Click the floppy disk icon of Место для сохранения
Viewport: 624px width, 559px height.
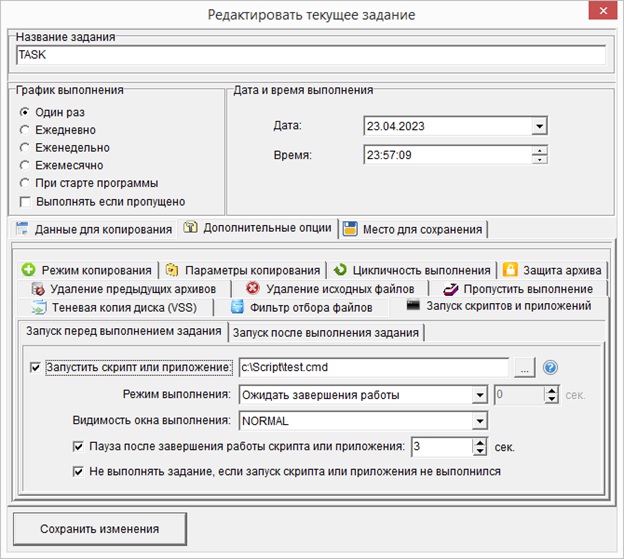tap(350, 229)
